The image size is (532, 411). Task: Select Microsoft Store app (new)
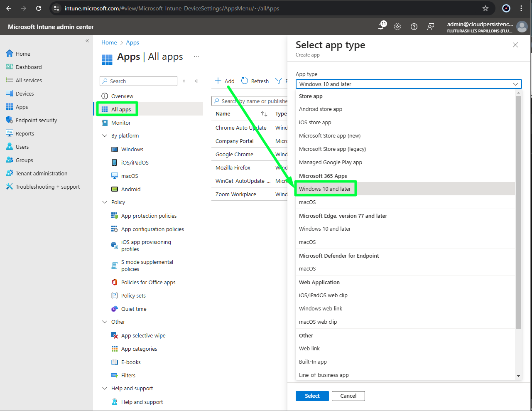click(405, 136)
